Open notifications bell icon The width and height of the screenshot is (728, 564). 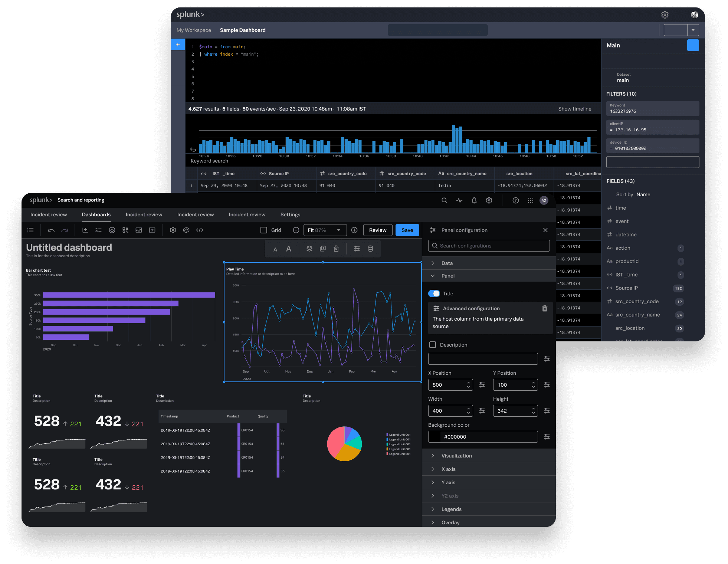pos(474,200)
